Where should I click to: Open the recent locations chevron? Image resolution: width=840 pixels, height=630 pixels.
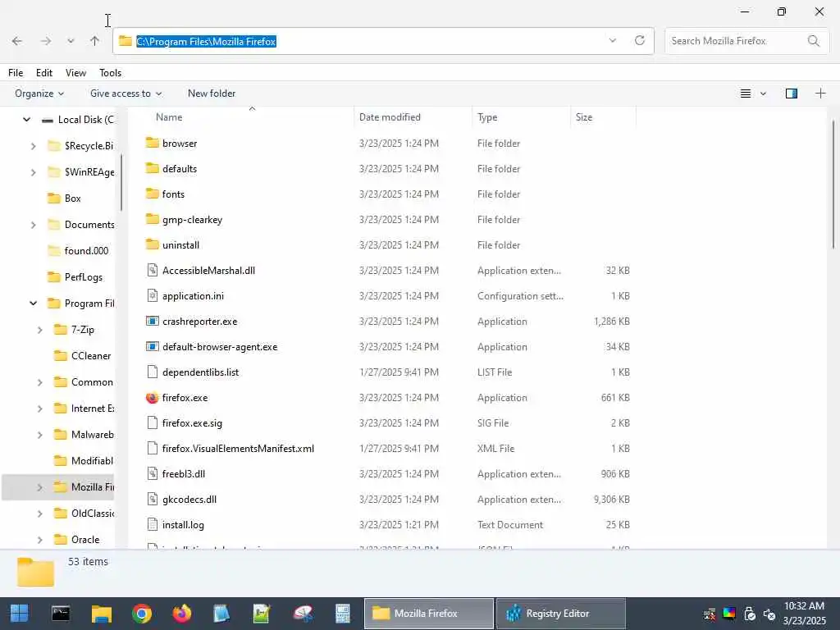tap(71, 41)
